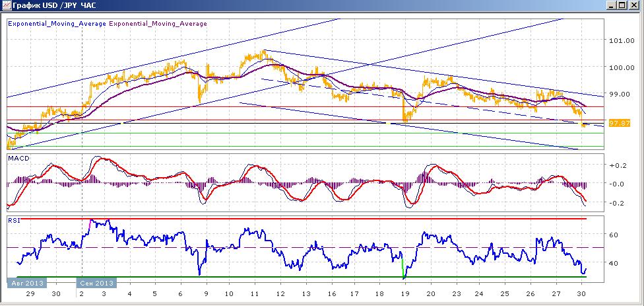Click the 101.00 price axis value

(x=621, y=40)
